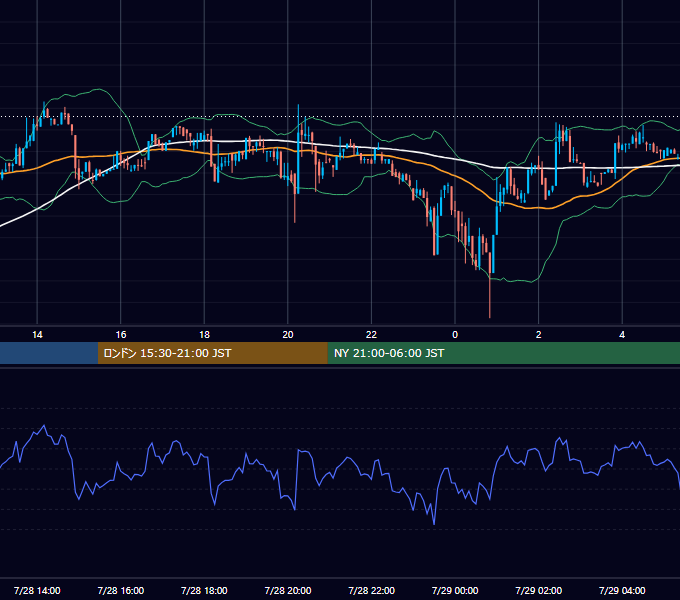Click the '7/28 20:00' date label
The height and width of the screenshot is (600, 680).
pyautogui.click(x=288, y=590)
